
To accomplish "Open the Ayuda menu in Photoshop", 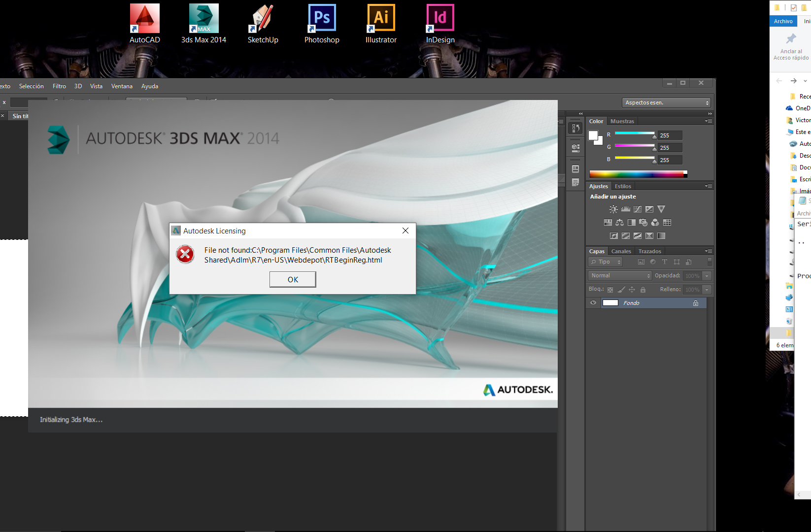I will click(150, 86).
